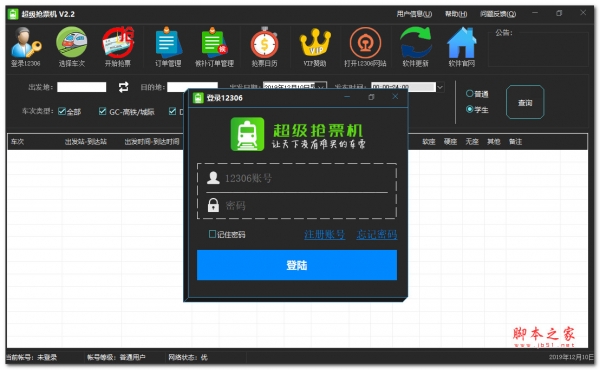Open the 用户信息(U) menu

coord(414,14)
